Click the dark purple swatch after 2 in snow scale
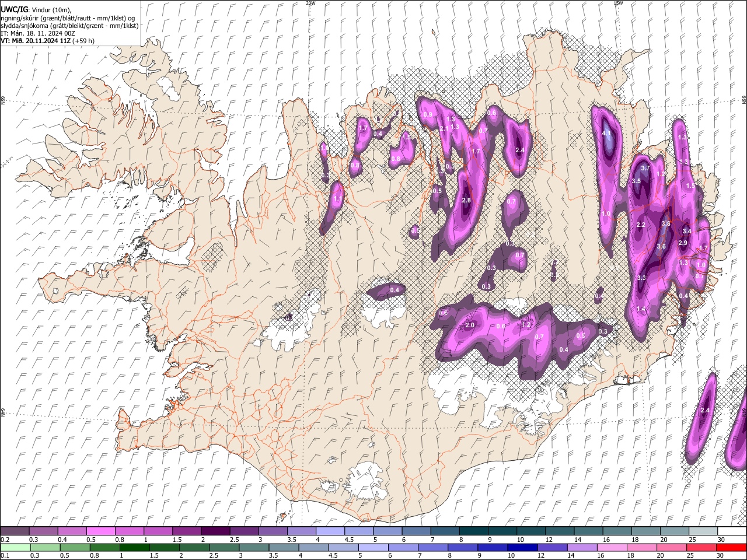Image resolution: width=747 pixels, height=560 pixels. point(215,531)
